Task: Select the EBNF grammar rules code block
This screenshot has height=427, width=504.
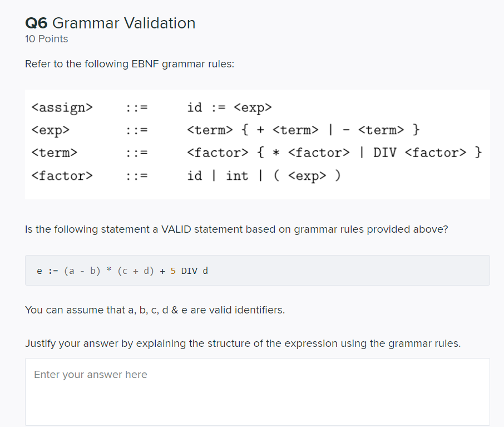Action: (256, 142)
